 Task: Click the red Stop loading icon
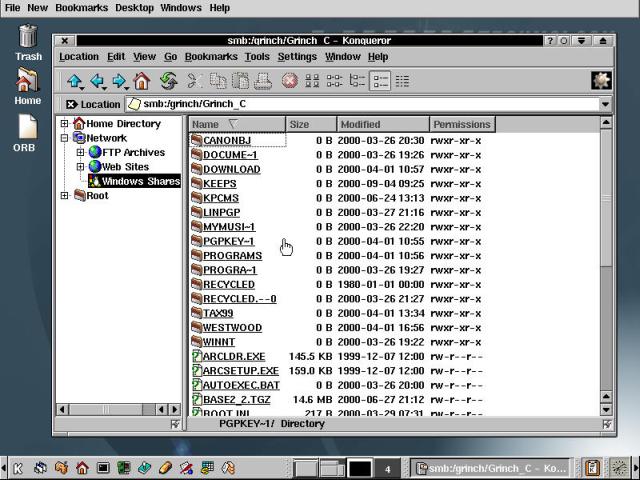[x=289, y=81]
